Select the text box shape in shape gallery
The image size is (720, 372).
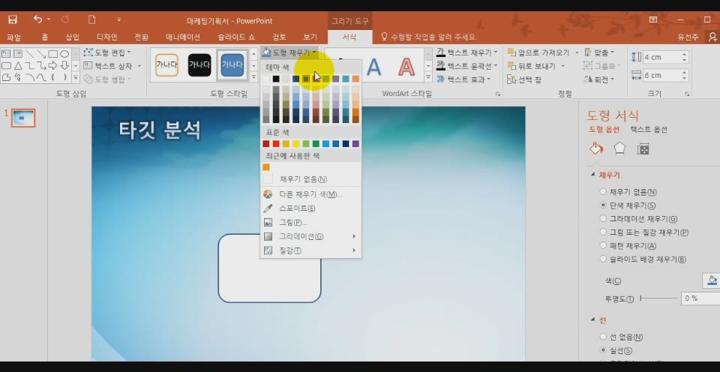click(x=6, y=54)
